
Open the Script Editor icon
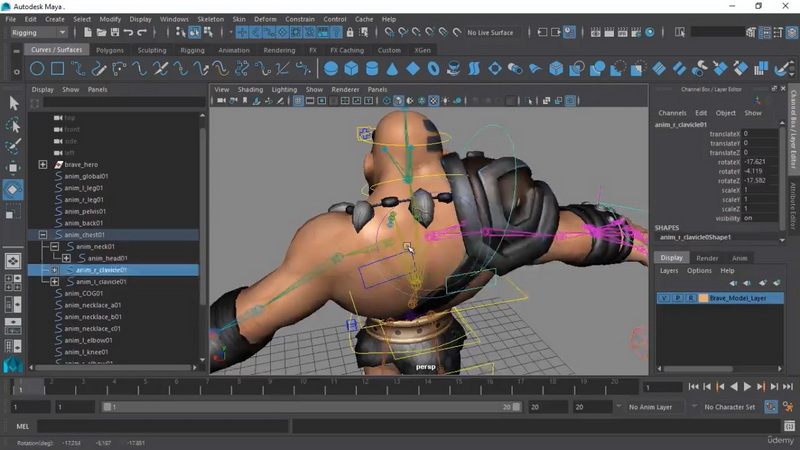tap(789, 426)
